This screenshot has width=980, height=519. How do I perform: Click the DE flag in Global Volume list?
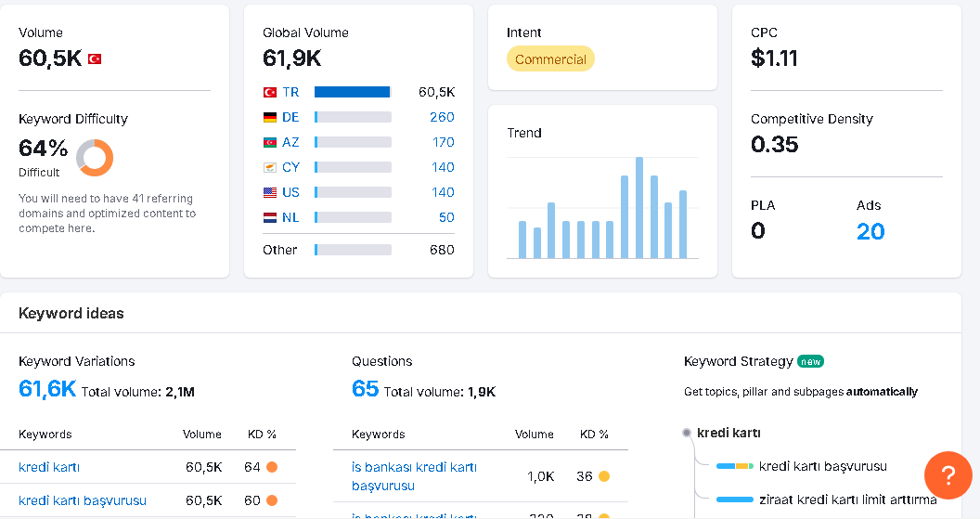(270, 118)
